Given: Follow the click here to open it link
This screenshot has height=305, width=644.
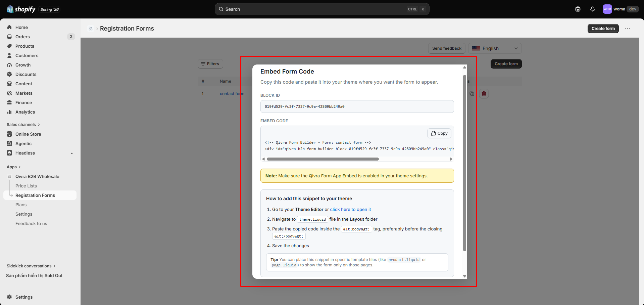Looking at the screenshot, I should (350, 209).
